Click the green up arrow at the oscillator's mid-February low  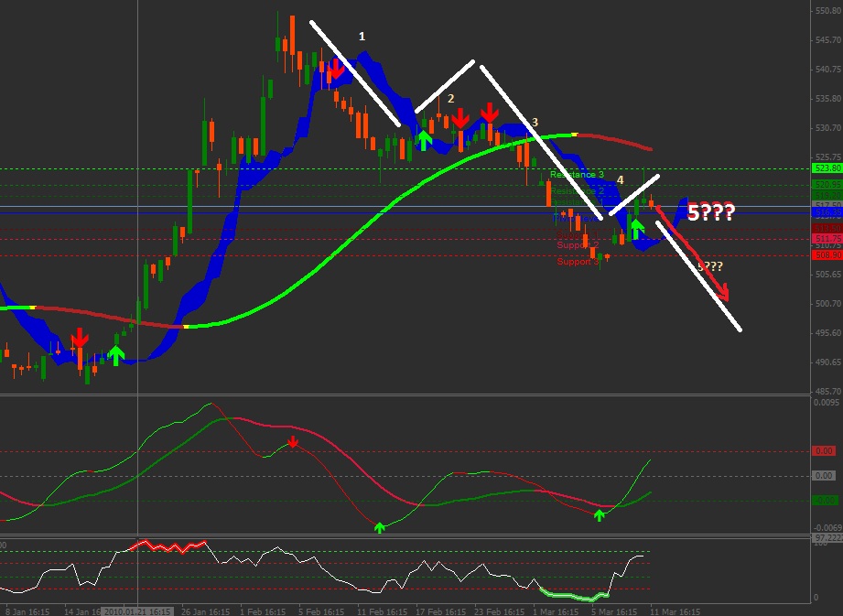(380, 528)
